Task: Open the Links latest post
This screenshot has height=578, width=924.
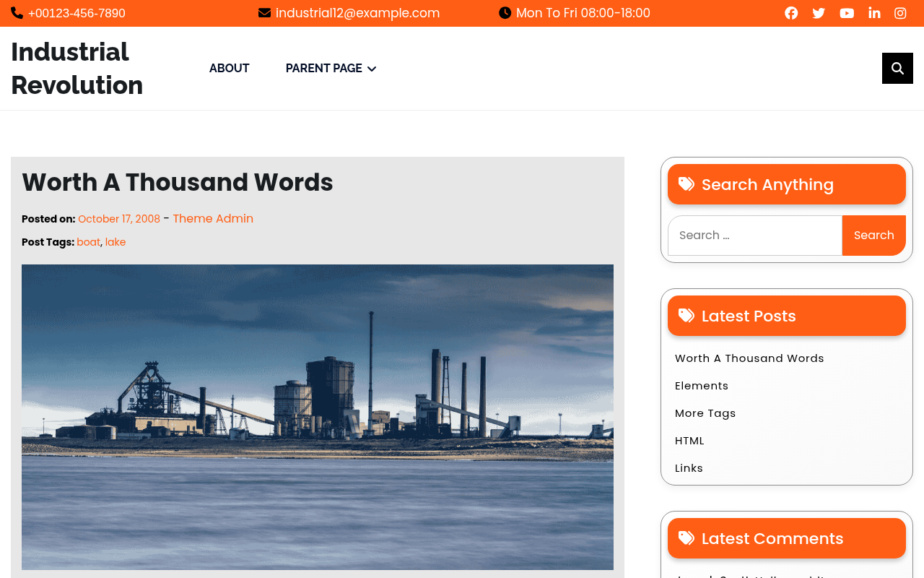Action: (x=689, y=468)
